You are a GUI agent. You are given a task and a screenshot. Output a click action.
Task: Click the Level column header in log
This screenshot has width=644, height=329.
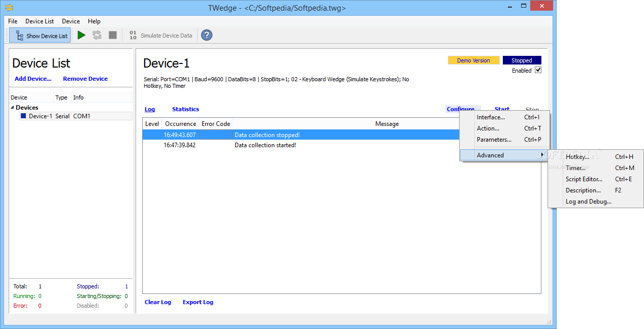[152, 124]
